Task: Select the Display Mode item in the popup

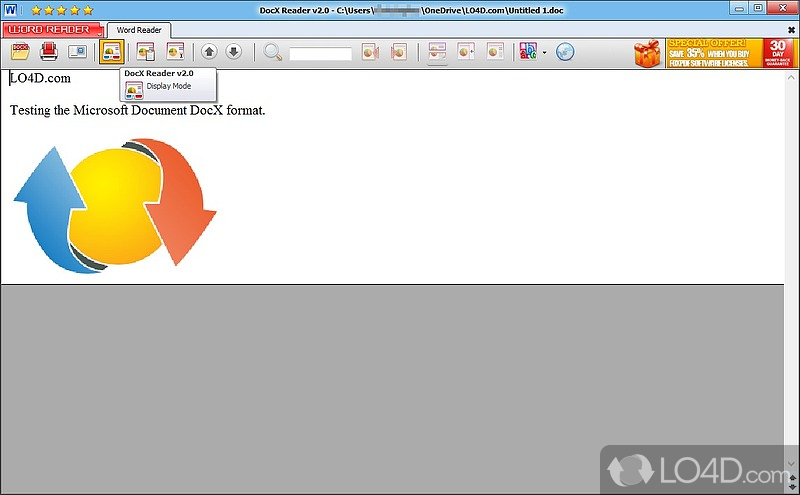Action: pos(167,87)
